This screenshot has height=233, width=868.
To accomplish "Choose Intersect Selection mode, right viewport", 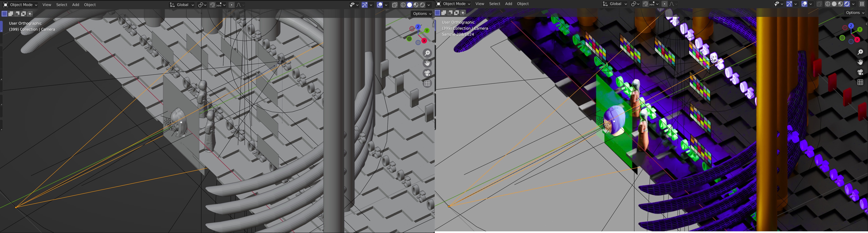I will (x=463, y=13).
